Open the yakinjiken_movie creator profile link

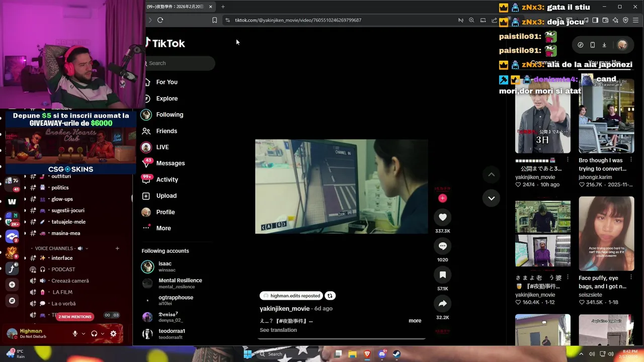(x=285, y=309)
